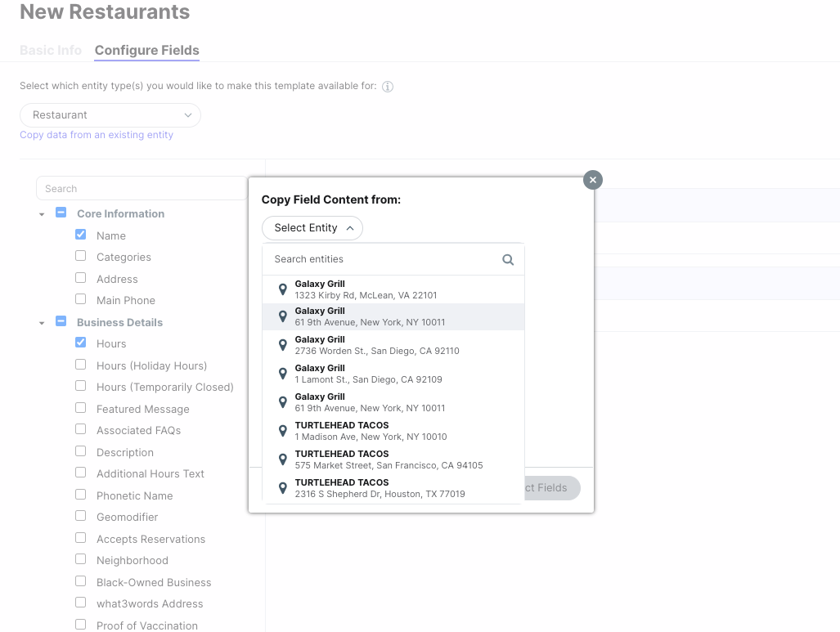
Task: Tick the Featured Message checkbox
Action: [81, 408]
